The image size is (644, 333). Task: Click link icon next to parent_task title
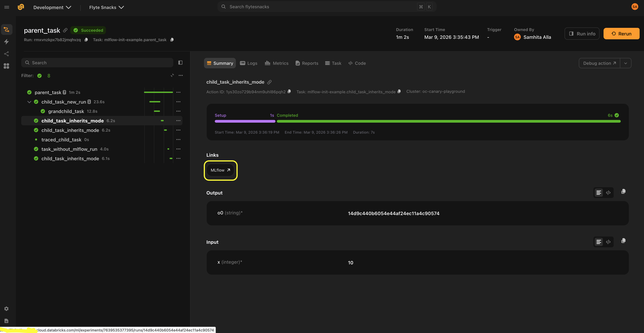65,30
